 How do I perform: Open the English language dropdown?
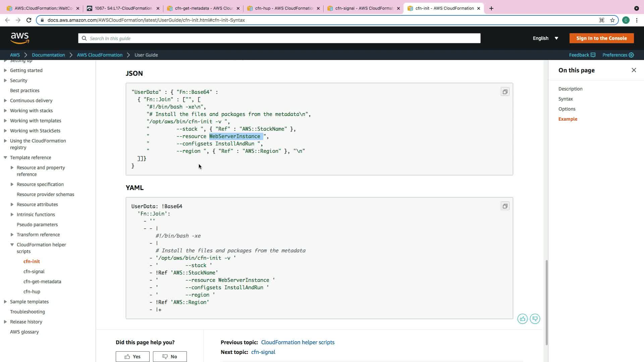click(x=545, y=38)
